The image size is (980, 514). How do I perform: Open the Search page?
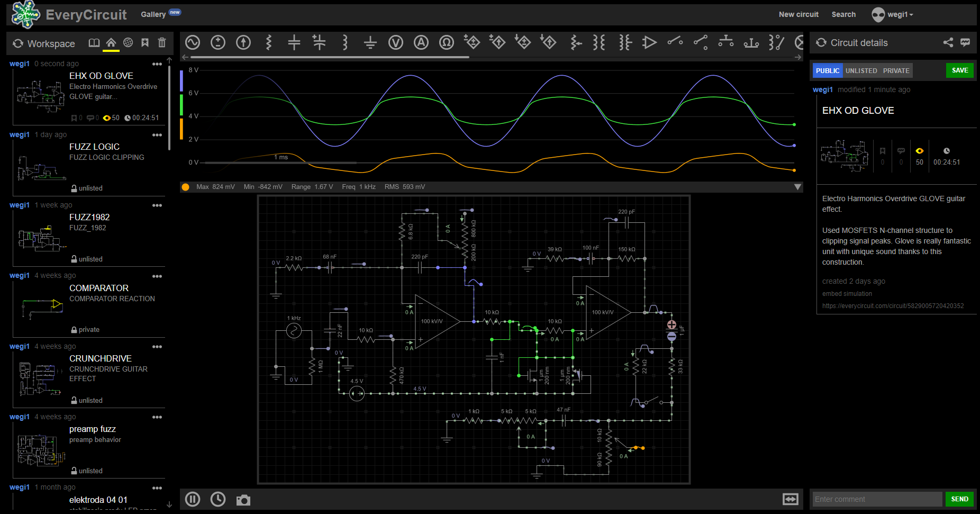click(843, 14)
